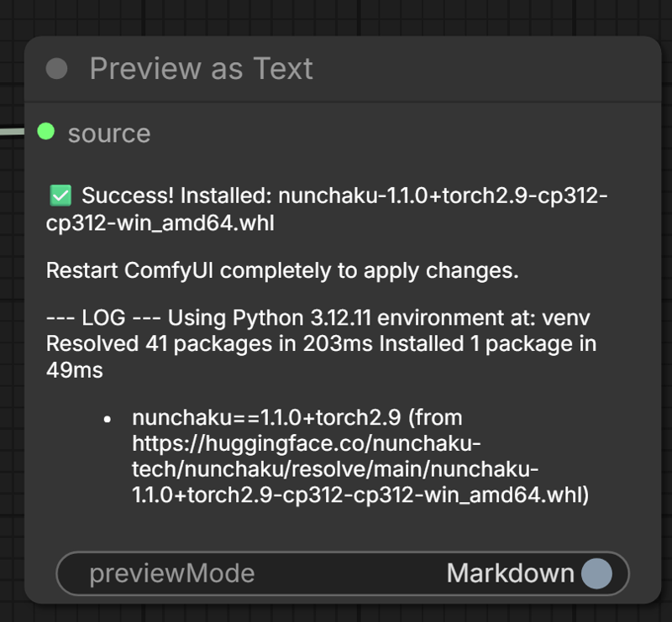Click the bullet point before nunchaku entry
Viewport: 672px width, 622px height.
tap(108, 418)
